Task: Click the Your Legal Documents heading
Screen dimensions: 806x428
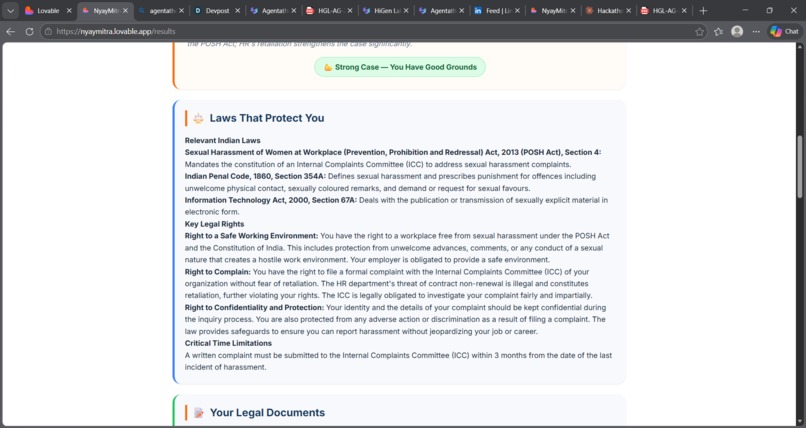Action: (x=267, y=413)
